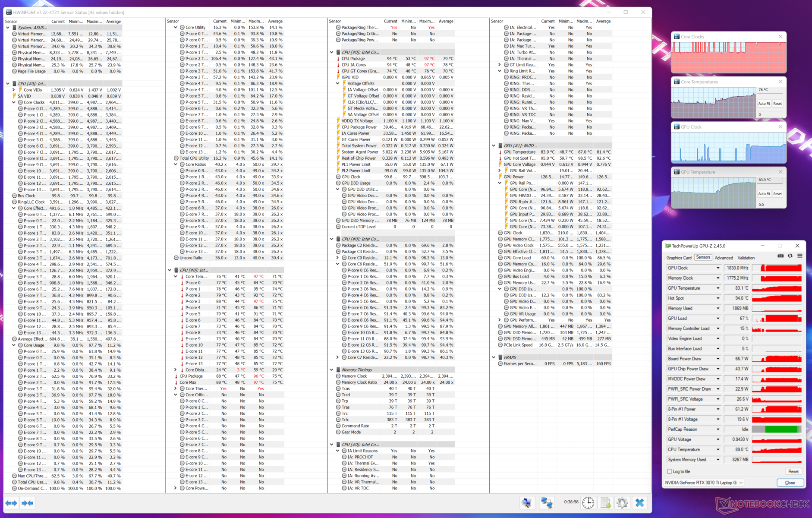Click the Memory Timings group icon
Viewport: 812px width, 518px height.
point(338,370)
